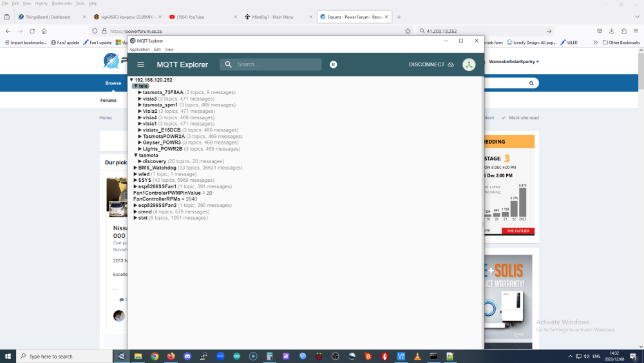Open the Application menu in MQTT Explorer
Viewport: 644px width, 363px height.
tap(139, 50)
